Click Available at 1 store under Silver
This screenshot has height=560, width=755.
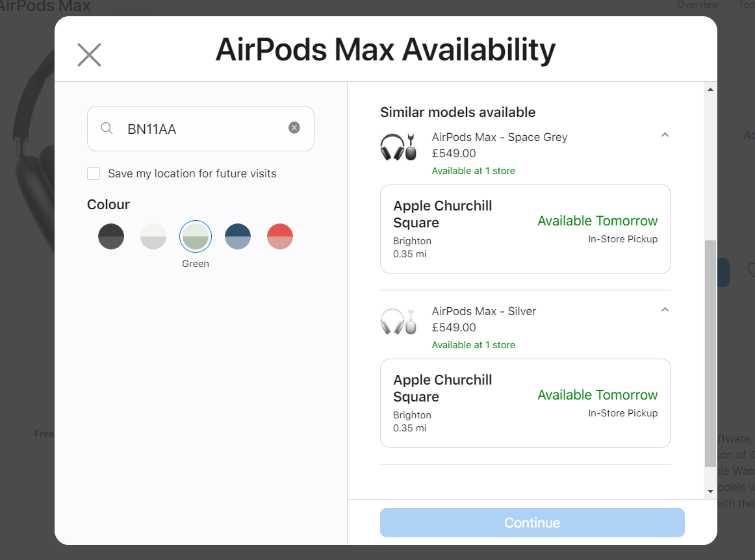[x=473, y=345]
